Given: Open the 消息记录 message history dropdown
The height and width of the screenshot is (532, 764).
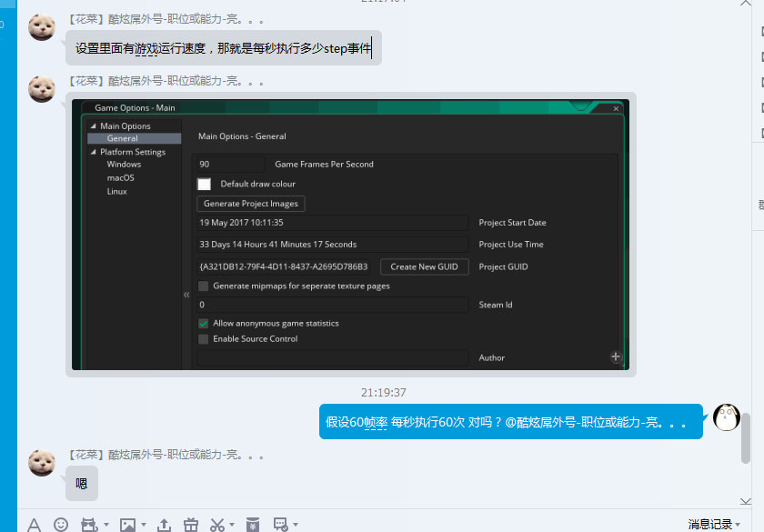Looking at the screenshot, I should 714,524.
